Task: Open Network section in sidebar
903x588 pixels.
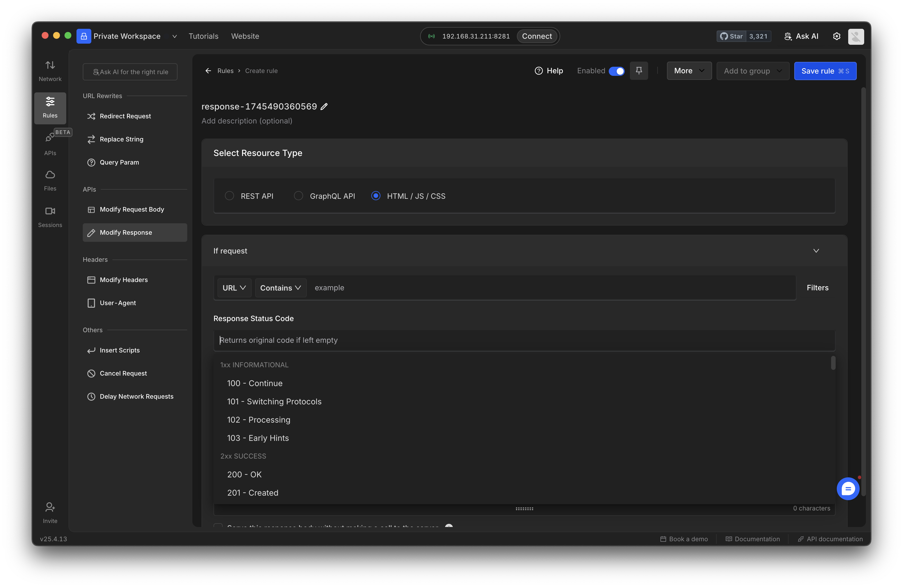Action: pyautogui.click(x=50, y=71)
